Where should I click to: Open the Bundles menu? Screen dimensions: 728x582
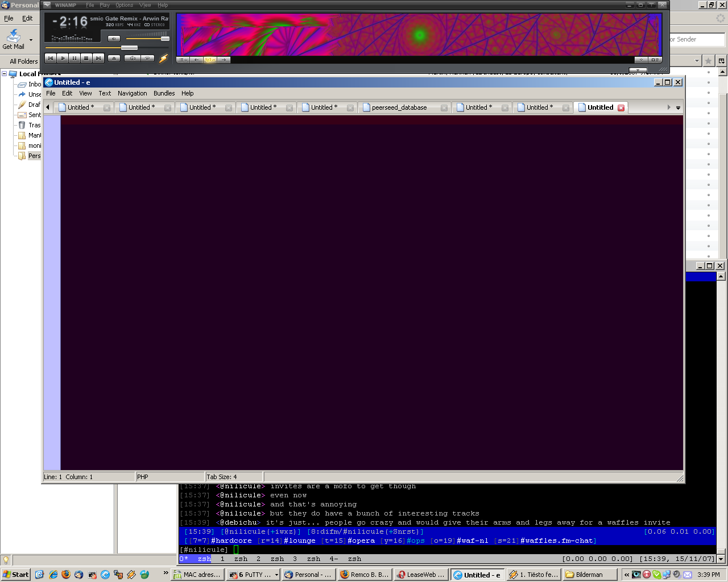click(164, 93)
